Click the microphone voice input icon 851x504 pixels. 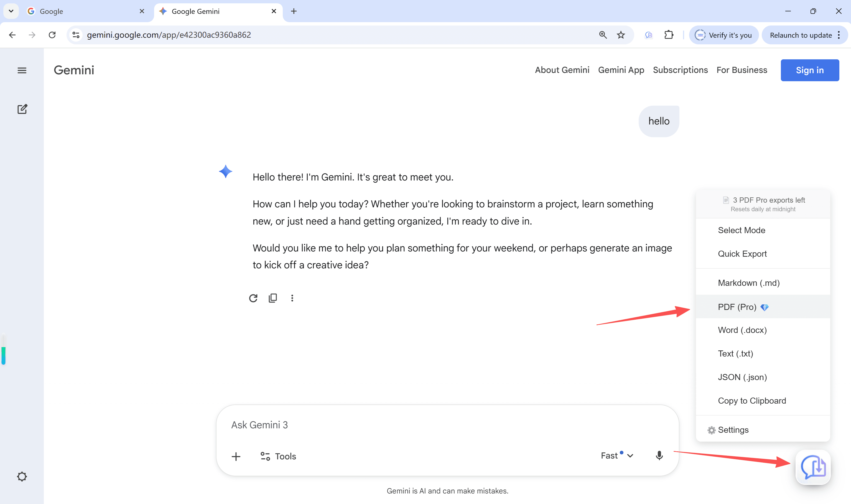659,455
